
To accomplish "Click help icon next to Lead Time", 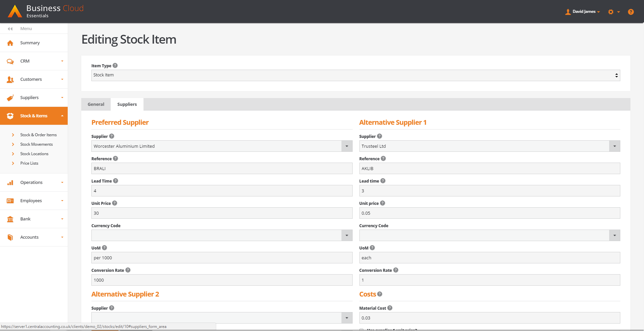I will click(x=115, y=181).
